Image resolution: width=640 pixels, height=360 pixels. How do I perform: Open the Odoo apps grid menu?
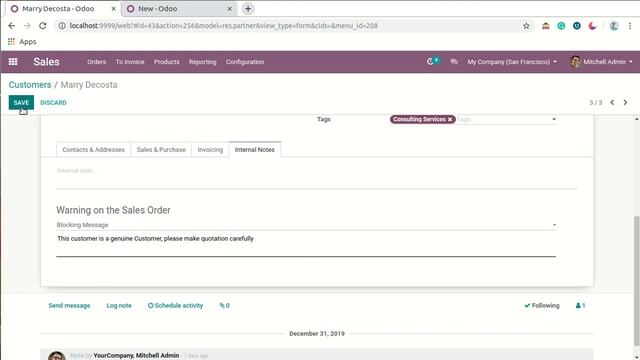13,62
